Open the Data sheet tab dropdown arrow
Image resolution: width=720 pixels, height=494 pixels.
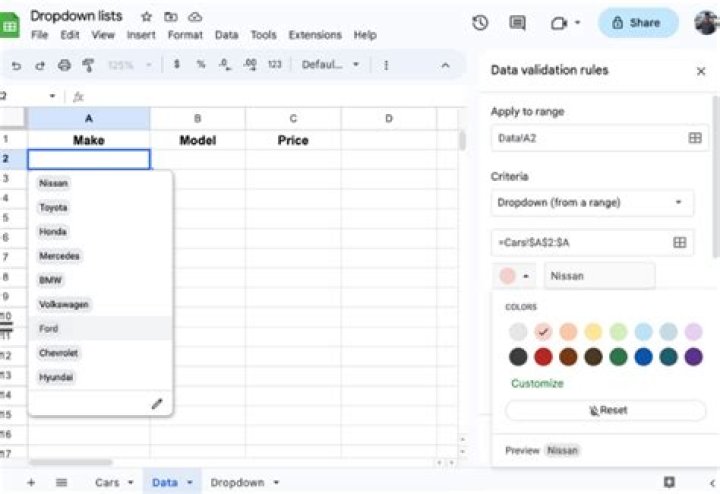coord(190,483)
